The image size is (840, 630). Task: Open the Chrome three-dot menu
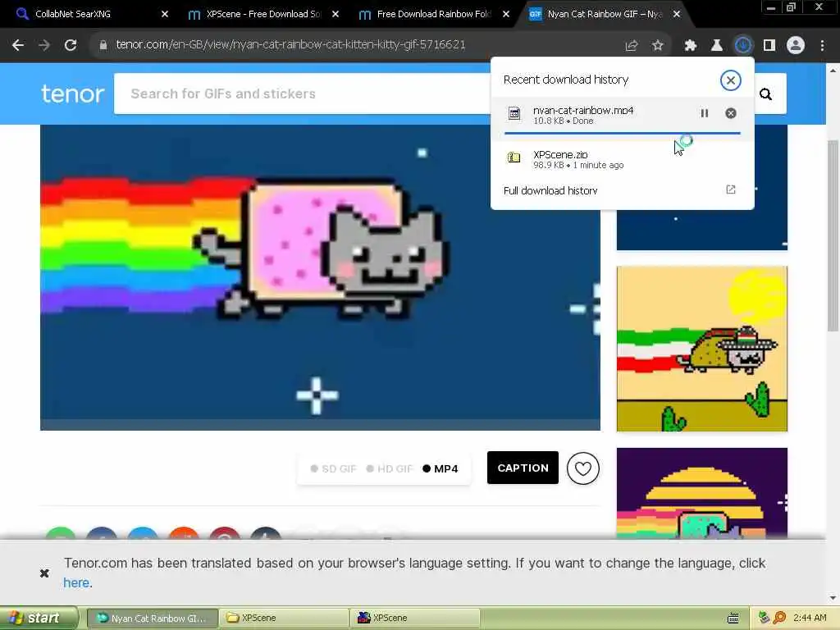coord(822,46)
